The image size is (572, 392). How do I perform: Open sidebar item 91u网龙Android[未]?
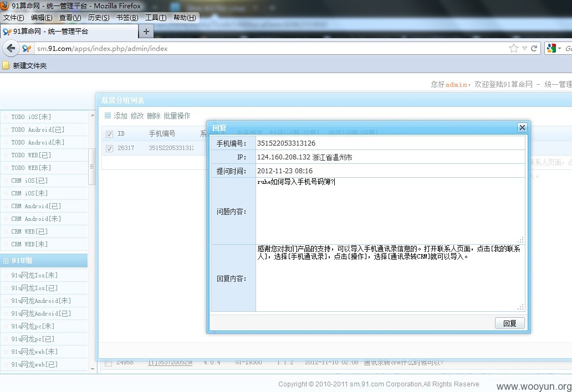41,301
